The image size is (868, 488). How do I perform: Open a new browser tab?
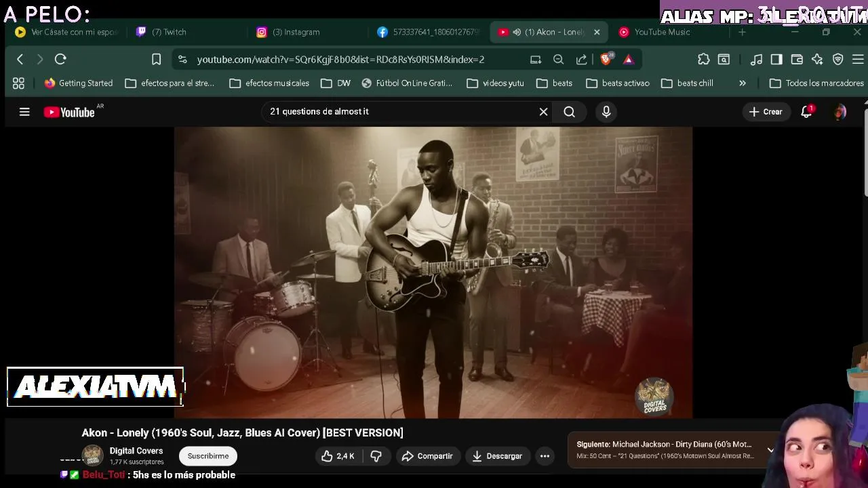[x=742, y=32]
